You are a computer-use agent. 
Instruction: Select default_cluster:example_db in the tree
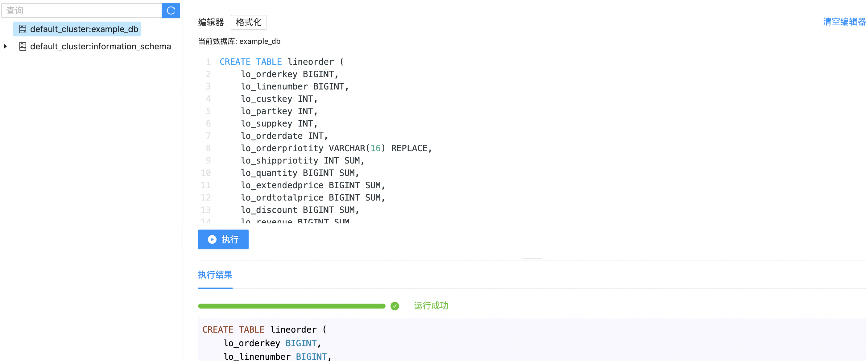pos(84,29)
